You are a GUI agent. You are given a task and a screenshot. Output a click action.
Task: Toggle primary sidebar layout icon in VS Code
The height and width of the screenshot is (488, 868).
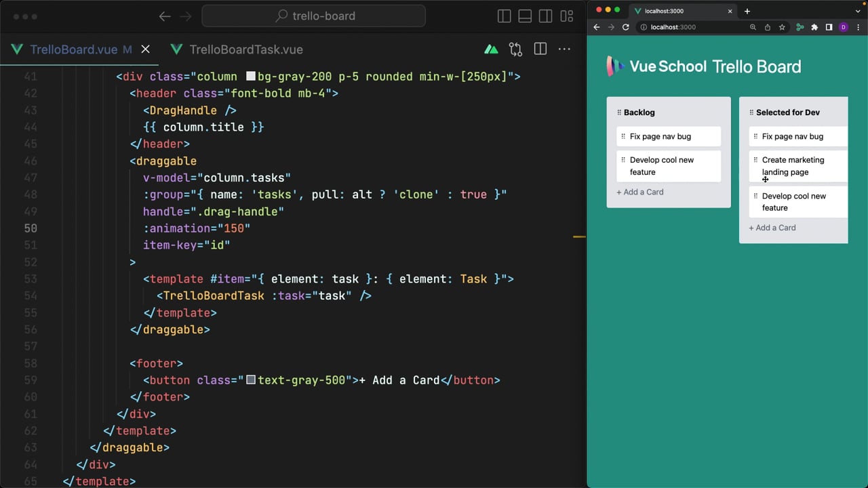(x=504, y=16)
